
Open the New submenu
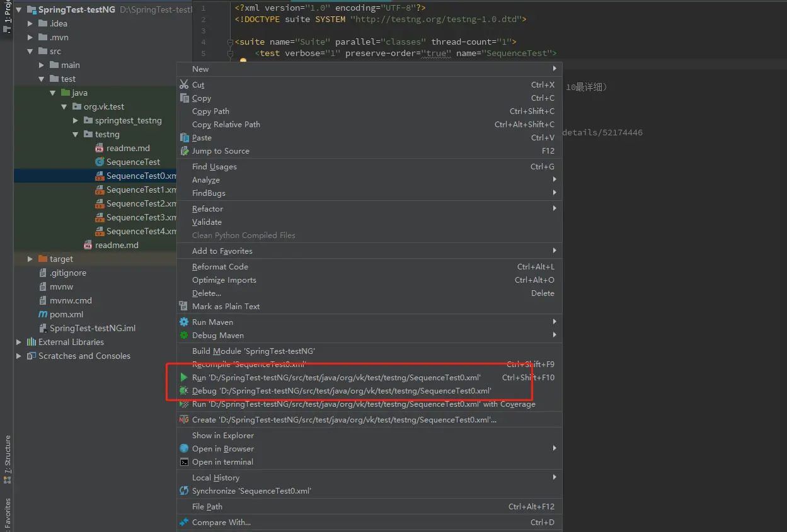[369, 69]
